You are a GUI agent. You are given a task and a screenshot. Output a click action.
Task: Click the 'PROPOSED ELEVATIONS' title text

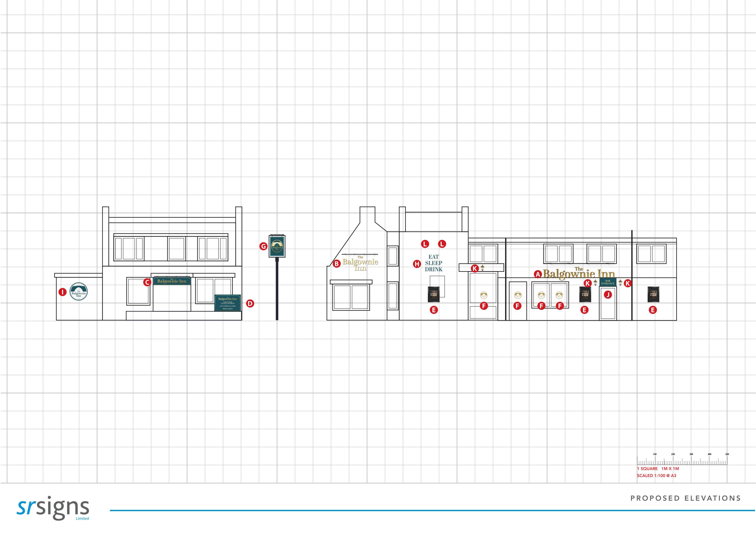click(685, 498)
